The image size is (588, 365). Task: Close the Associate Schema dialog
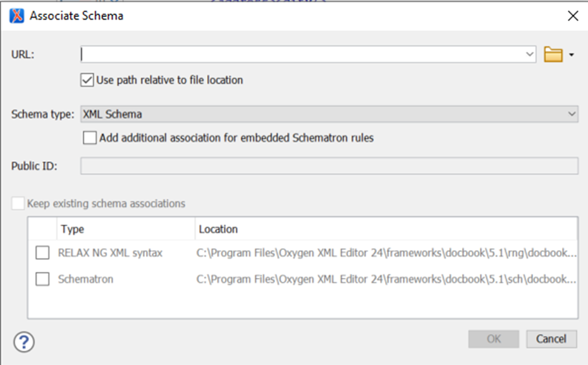point(573,16)
